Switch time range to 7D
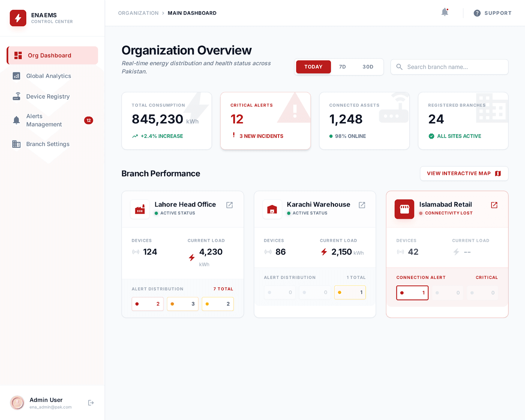 pos(342,67)
